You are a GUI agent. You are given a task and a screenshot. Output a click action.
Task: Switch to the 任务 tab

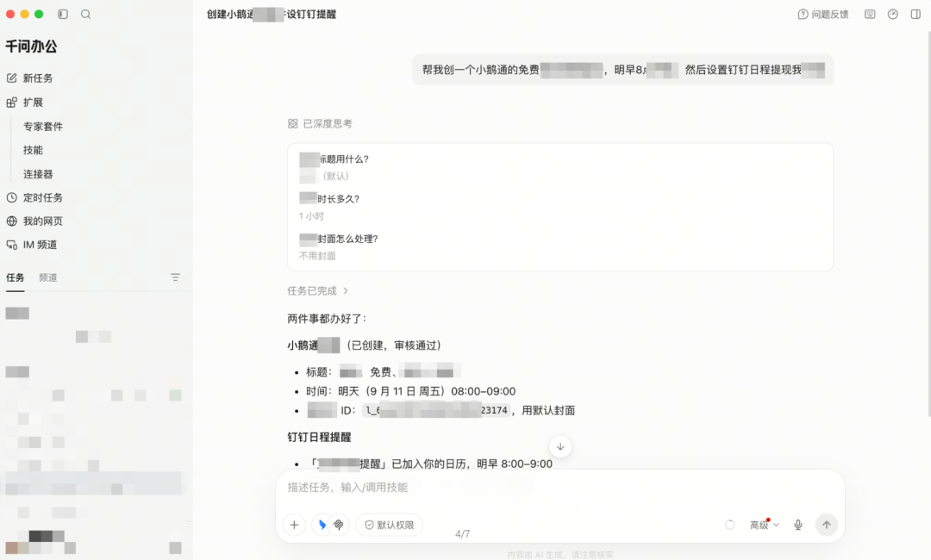tap(15, 277)
